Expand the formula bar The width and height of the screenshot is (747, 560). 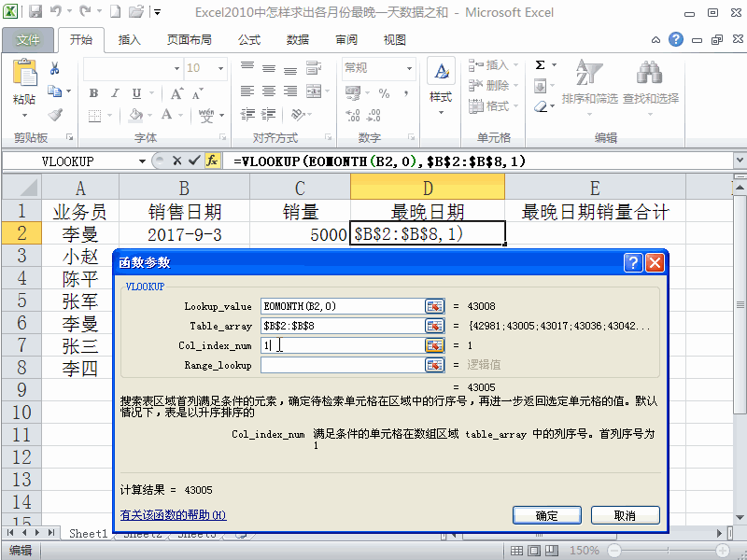click(x=740, y=161)
